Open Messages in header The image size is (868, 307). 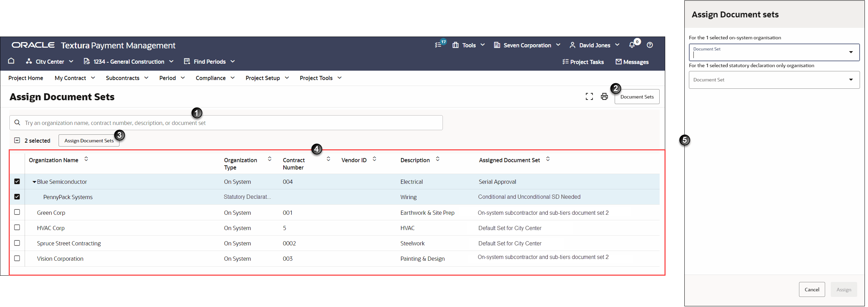tap(632, 62)
